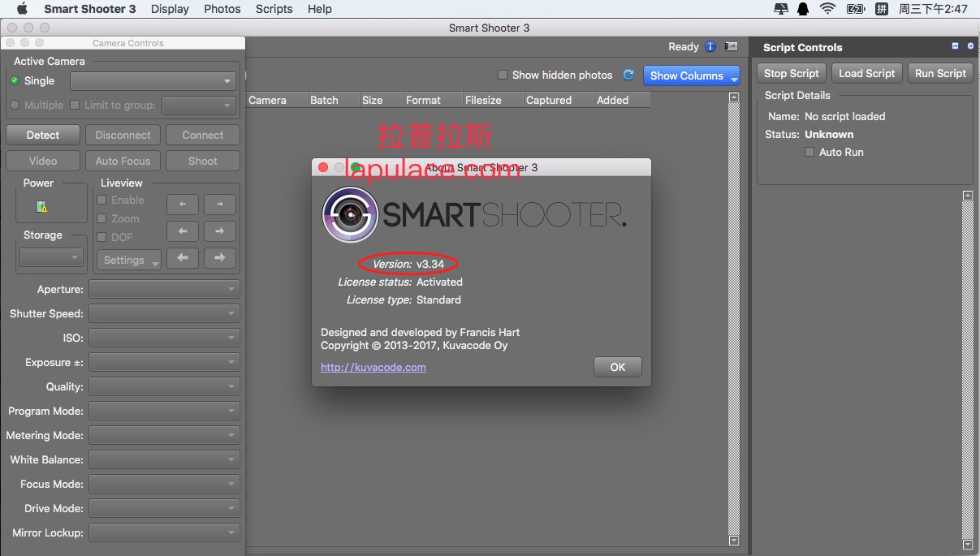Click the medium right arrow in Liveview
The image size is (980, 556).
click(x=220, y=231)
